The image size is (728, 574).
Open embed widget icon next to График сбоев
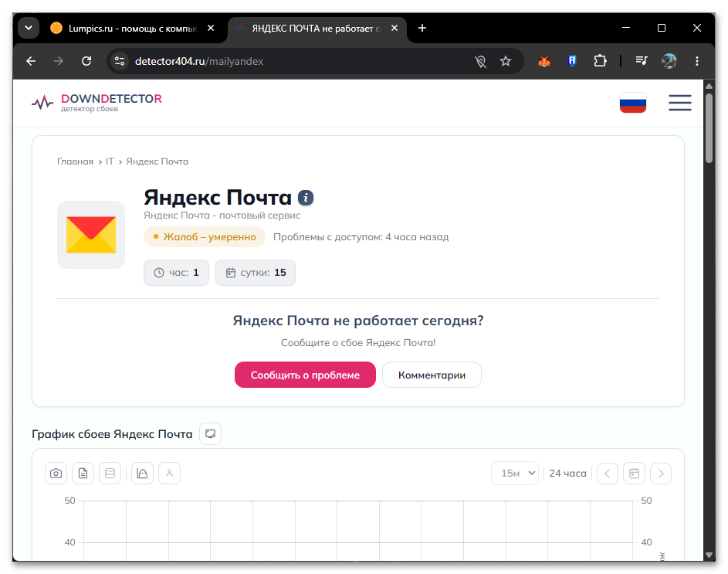pos(210,433)
